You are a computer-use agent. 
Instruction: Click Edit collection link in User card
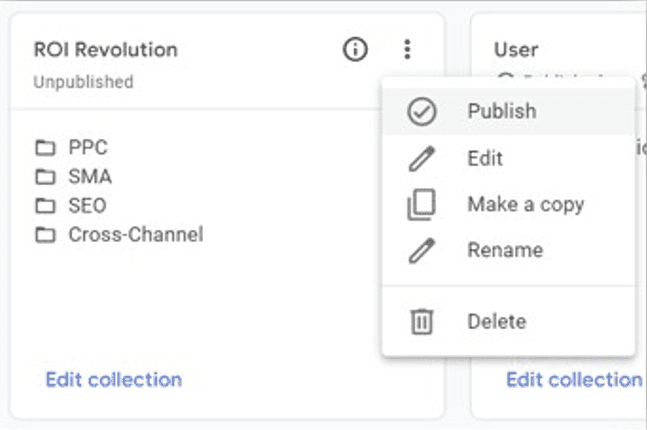click(x=574, y=380)
